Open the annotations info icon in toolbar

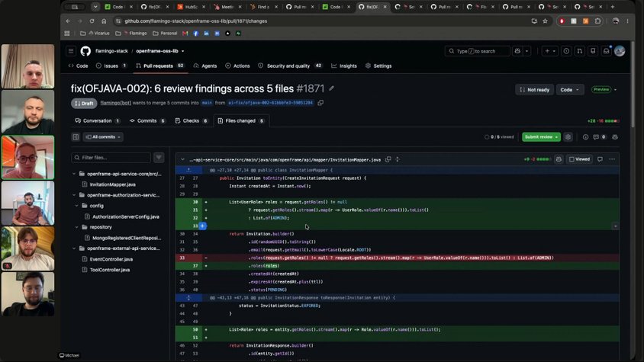click(x=586, y=136)
